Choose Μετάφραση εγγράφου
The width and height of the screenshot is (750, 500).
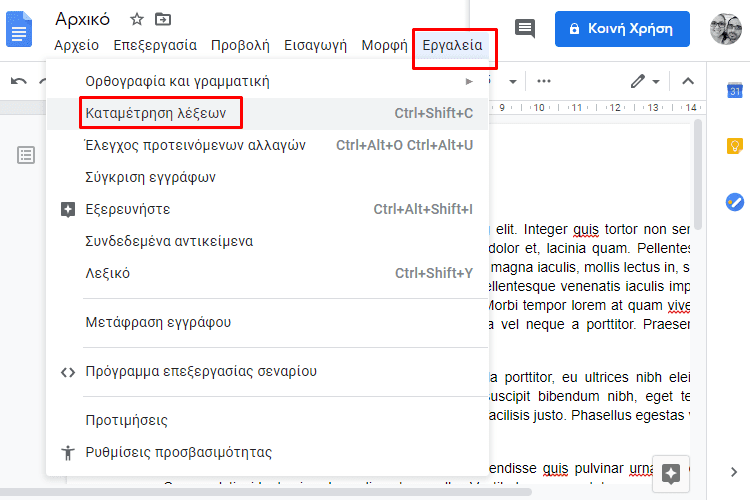click(267, 322)
